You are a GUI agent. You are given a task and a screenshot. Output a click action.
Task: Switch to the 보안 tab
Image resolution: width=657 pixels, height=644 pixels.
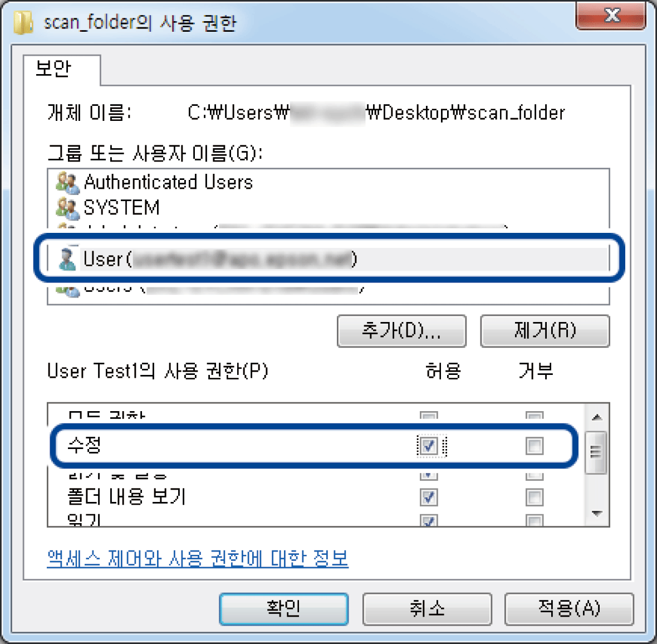click(54, 69)
